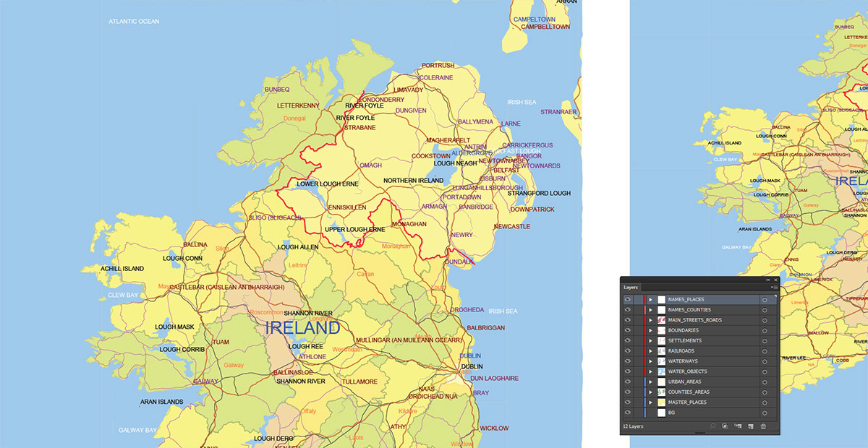Screen dimensions: 868x448
Task: Click the Delete Selection trash icon
Action: 763,426
